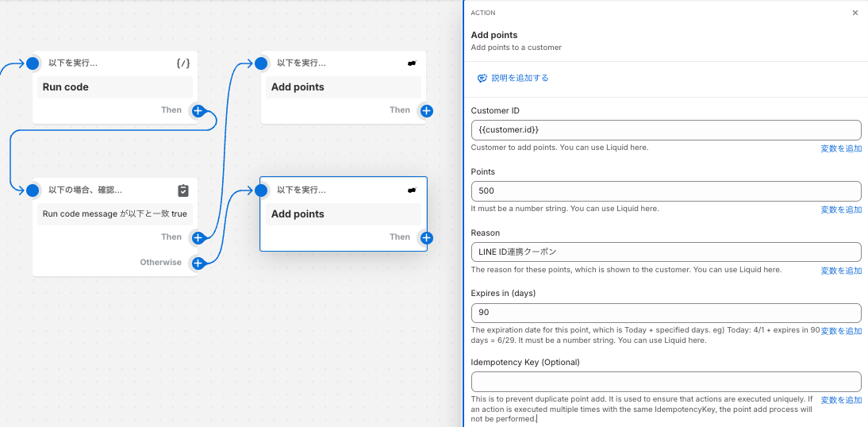Click the Expires in days field
This screenshot has width=868, height=427.
[666, 313]
